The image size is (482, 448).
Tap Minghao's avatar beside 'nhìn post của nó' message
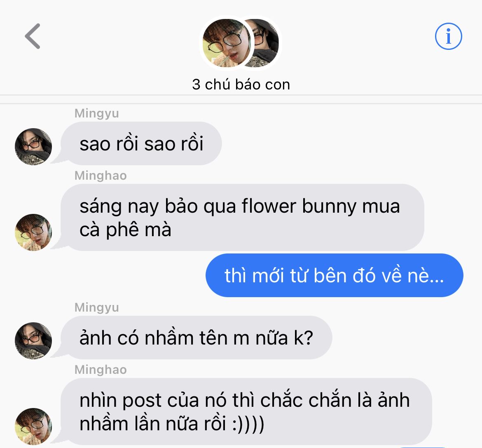33,427
